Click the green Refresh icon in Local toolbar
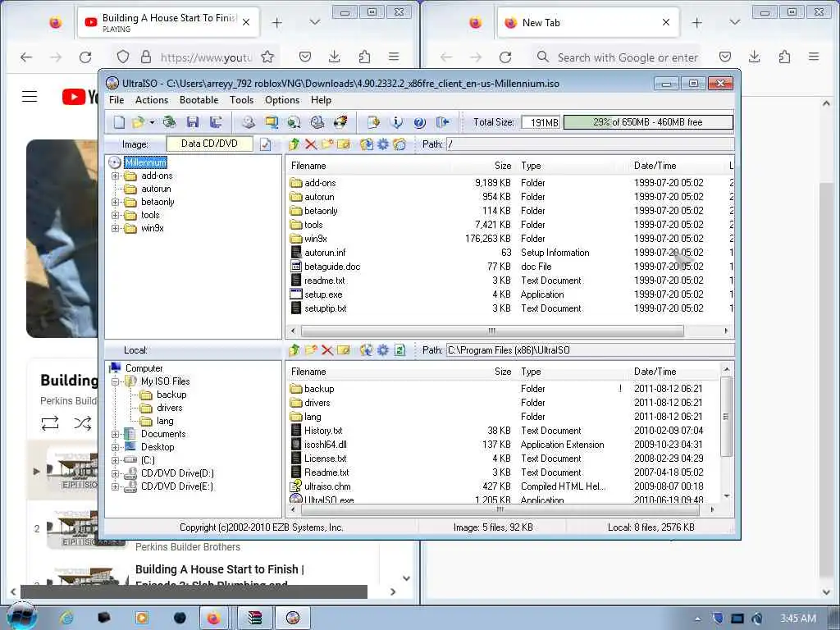Image resolution: width=840 pixels, height=630 pixels. click(x=399, y=350)
